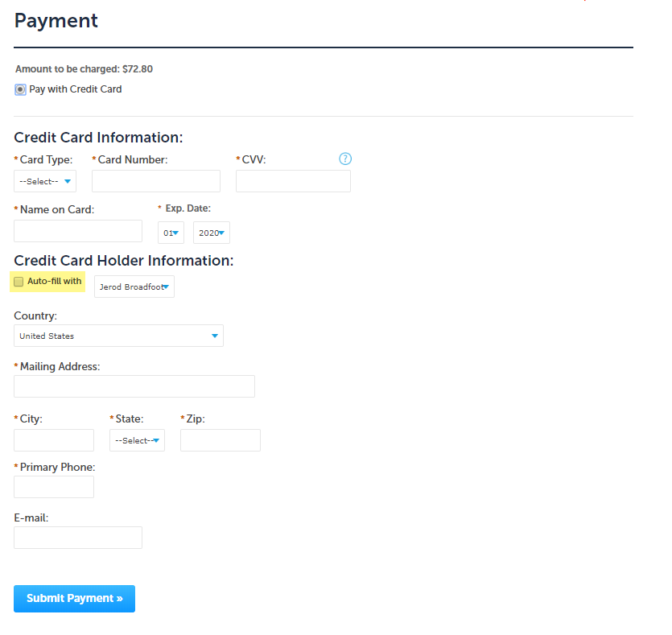Open the Country dropdown showing United States
Image resolution: width=672 pixels, height=635 pixels.
pyautogui.click(x=118, y=336)
